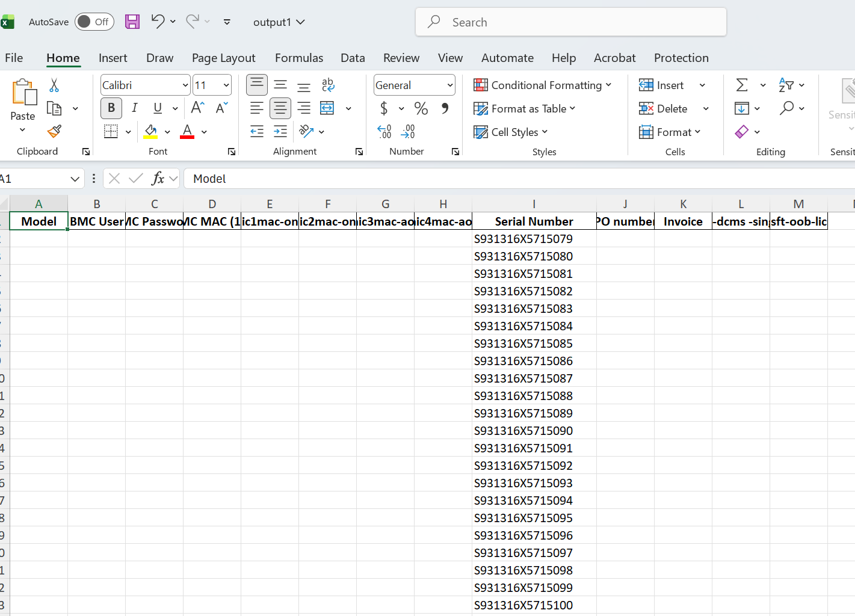
Task: Apply the yellow fill color swatch
Action: click(x=150, y=131)
